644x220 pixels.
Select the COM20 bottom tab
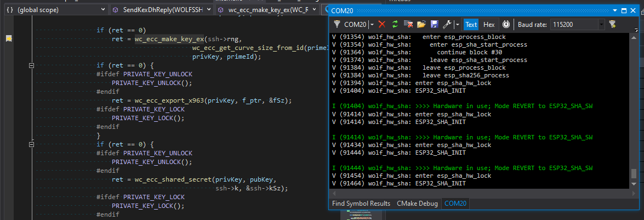point(456,204)
